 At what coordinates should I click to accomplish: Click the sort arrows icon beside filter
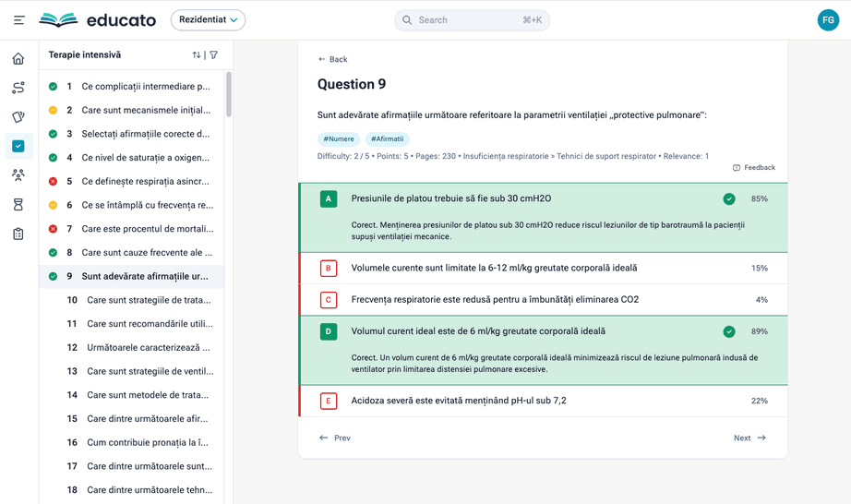click(196, 55)
